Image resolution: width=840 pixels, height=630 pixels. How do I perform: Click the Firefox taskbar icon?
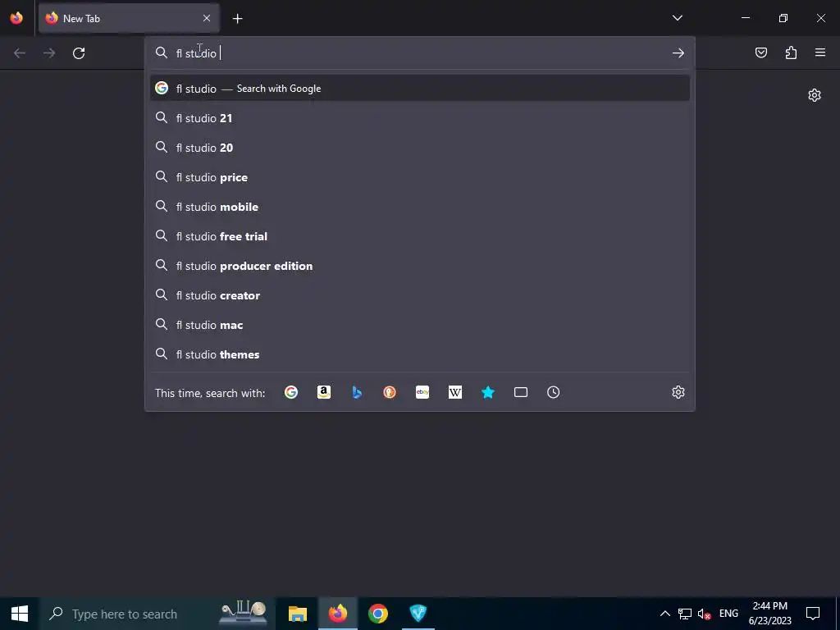coord(337,614)
